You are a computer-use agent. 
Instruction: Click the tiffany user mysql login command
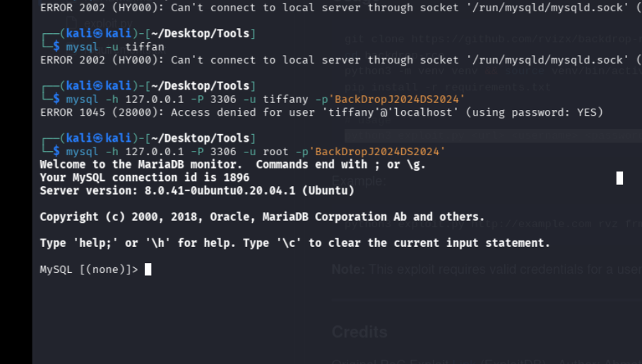pos(266,99)
